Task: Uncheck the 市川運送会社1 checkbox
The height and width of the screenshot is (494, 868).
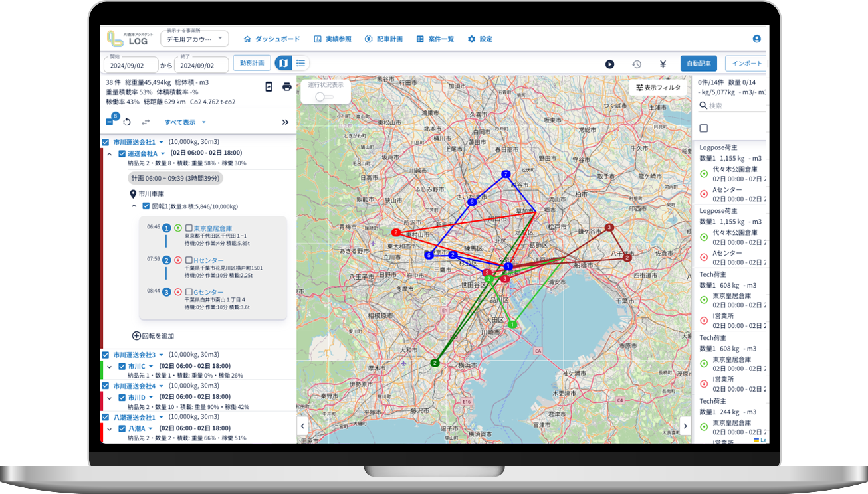Action: (x=105, y=142)
